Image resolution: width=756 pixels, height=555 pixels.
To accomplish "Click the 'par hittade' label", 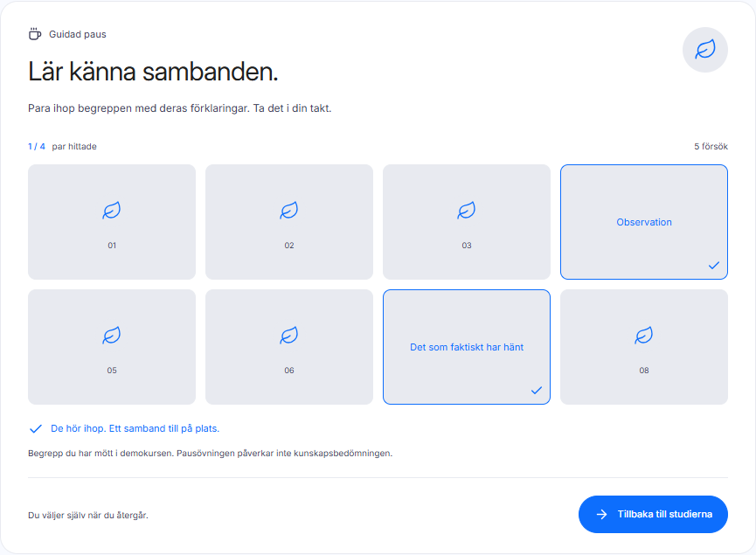I will 74,146.
